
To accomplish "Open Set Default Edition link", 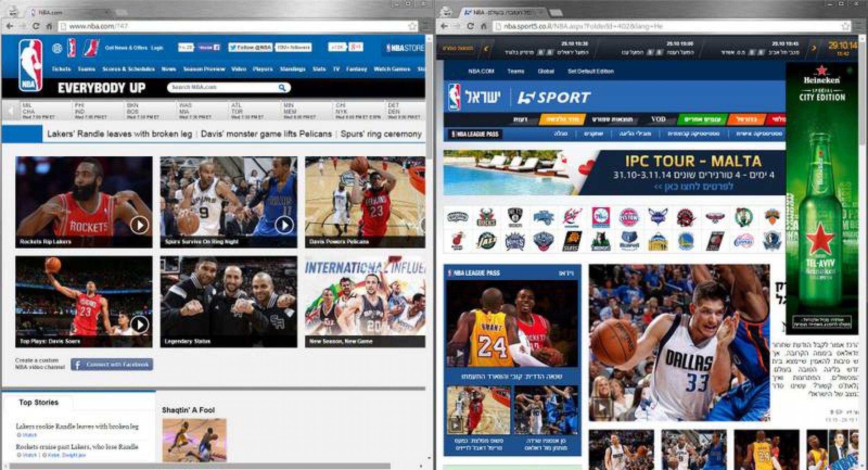I will [590, 71].
